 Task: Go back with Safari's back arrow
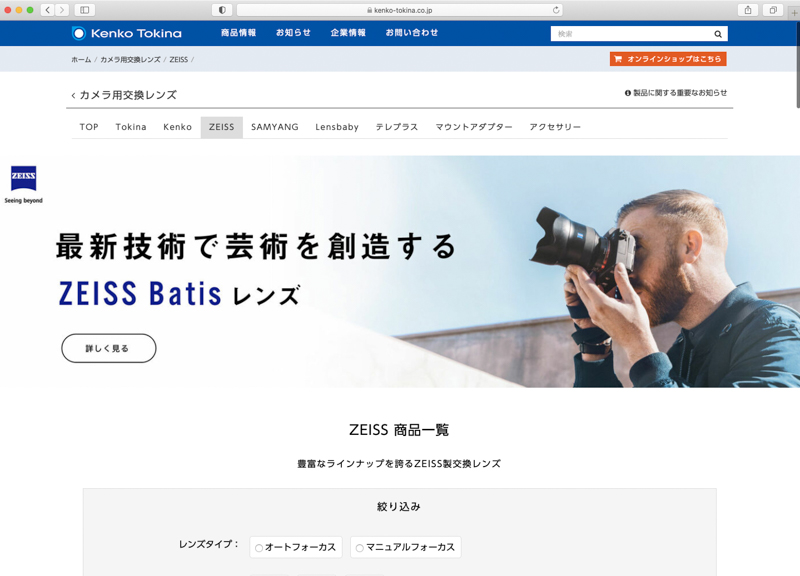(x=47, y=10)
